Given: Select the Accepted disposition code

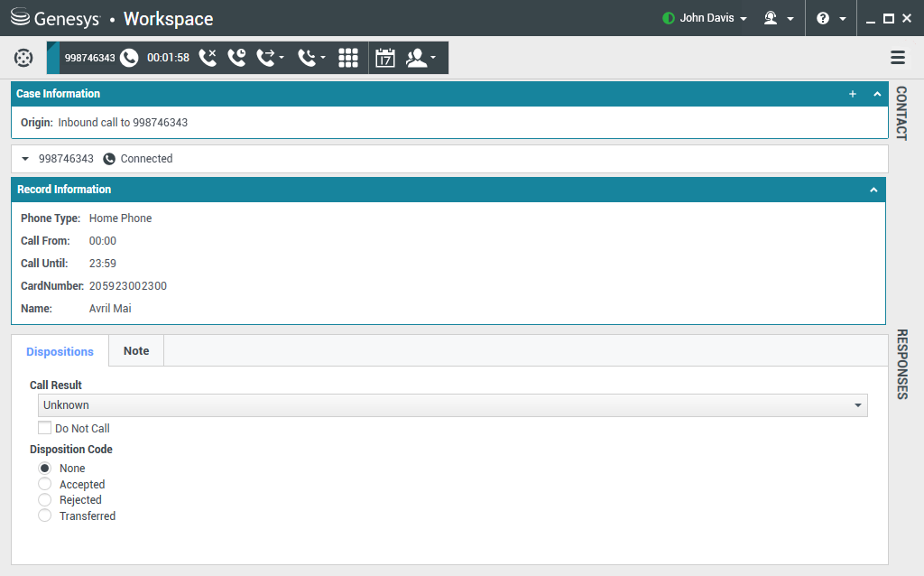Looking at the screenshot, I should (x=45, y=484).
